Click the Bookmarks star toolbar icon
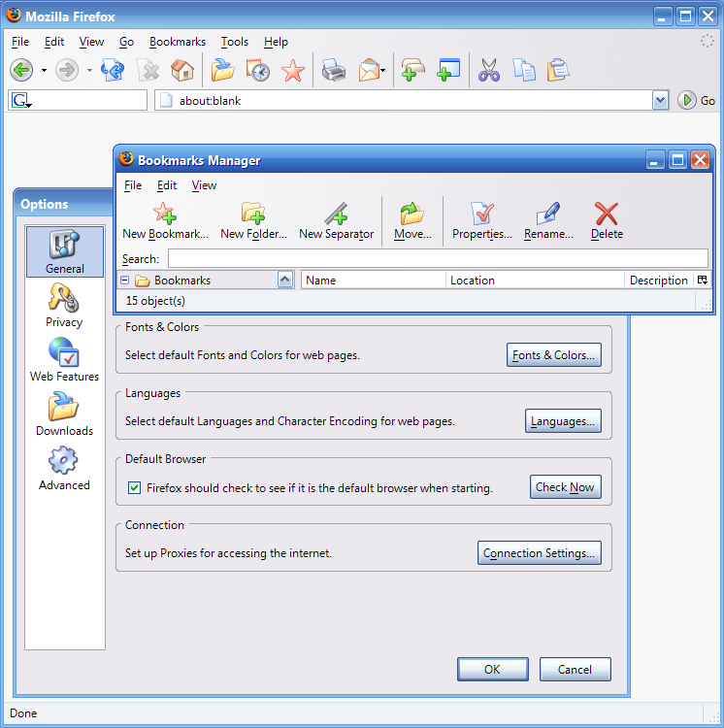Viewport: 724px width, 728px height. pyautogui.click(x=293, y=71)
